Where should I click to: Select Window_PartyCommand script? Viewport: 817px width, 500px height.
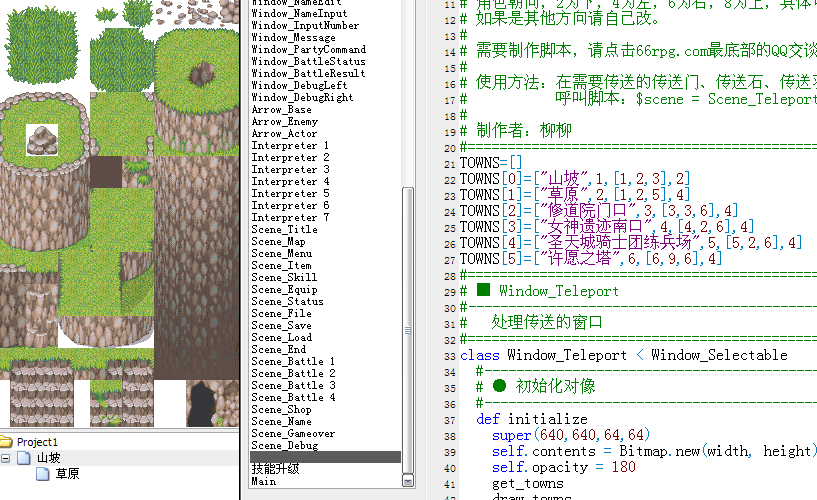[x=308, y=49]
